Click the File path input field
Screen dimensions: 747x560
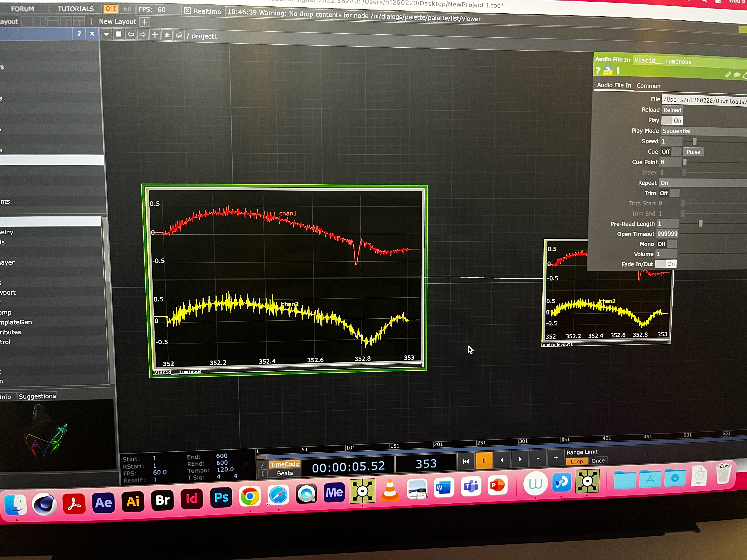click(x=704, y=100)
